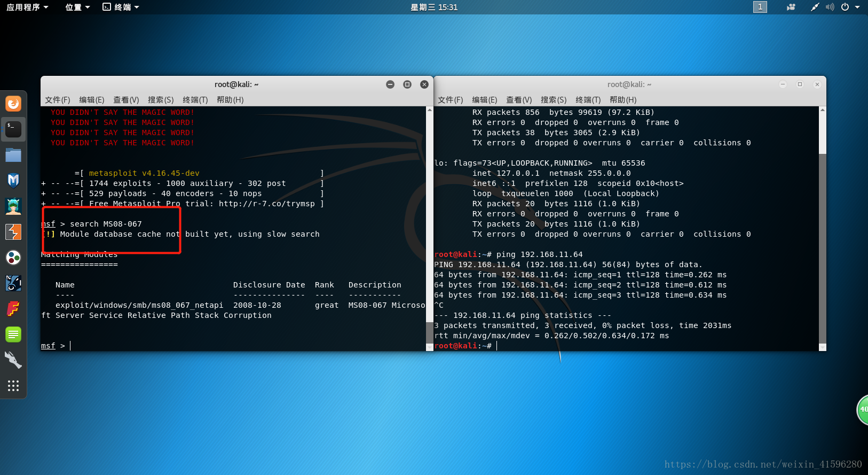Click the right terminal scrollbar thumb

click(823, 248)
